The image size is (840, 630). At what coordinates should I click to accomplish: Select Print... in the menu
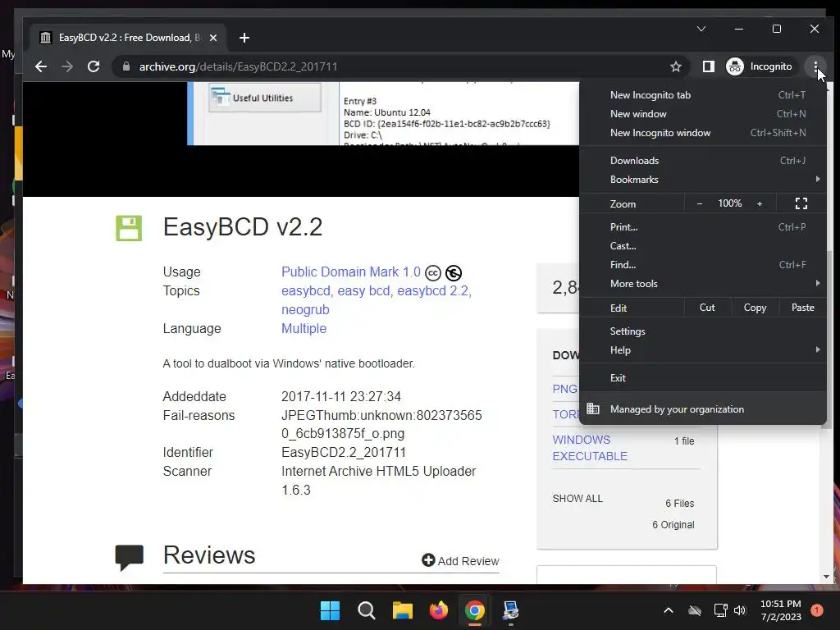pos(703,227)
